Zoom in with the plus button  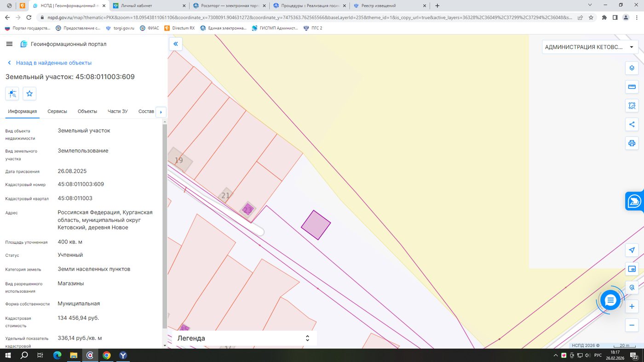coord(632,306)
